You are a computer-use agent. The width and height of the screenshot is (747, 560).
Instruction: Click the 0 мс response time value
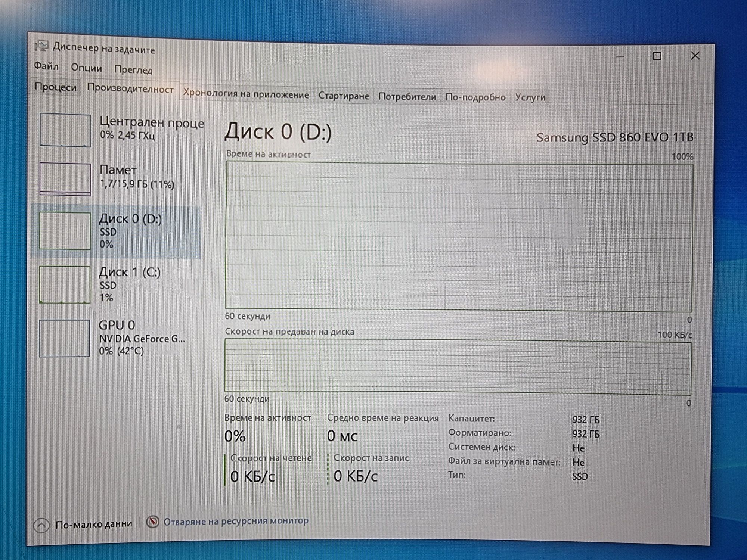click(x=342, y=436)
